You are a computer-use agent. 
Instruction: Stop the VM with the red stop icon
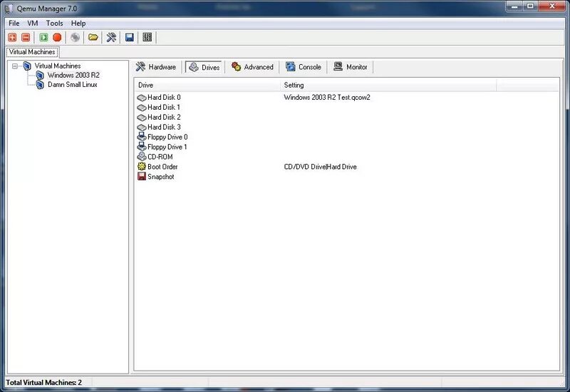57,37
